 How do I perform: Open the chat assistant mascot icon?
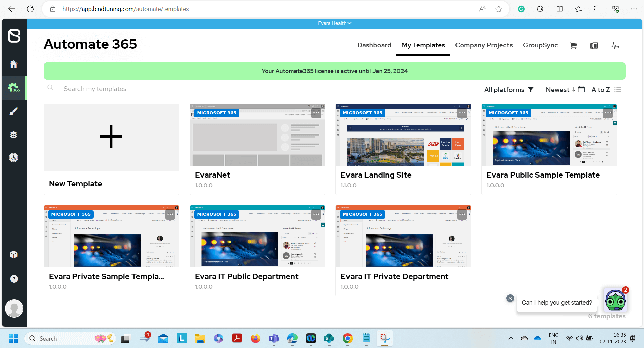click(x=615, y=300)
